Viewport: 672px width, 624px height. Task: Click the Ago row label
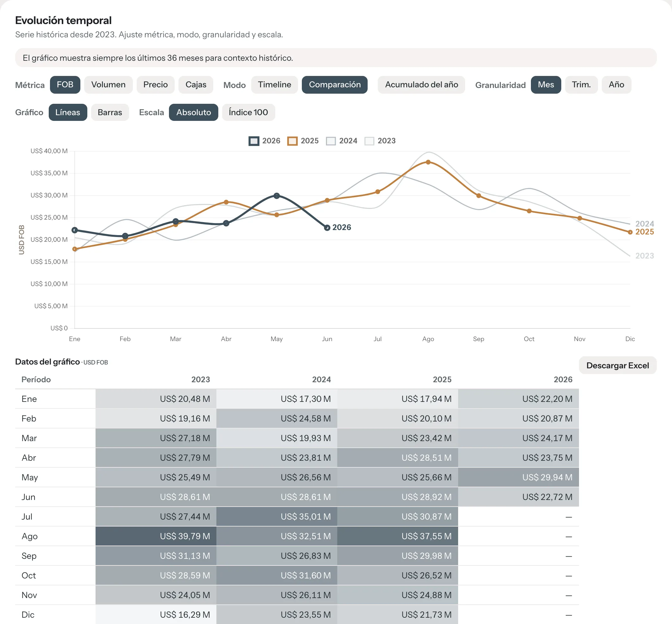29,536
